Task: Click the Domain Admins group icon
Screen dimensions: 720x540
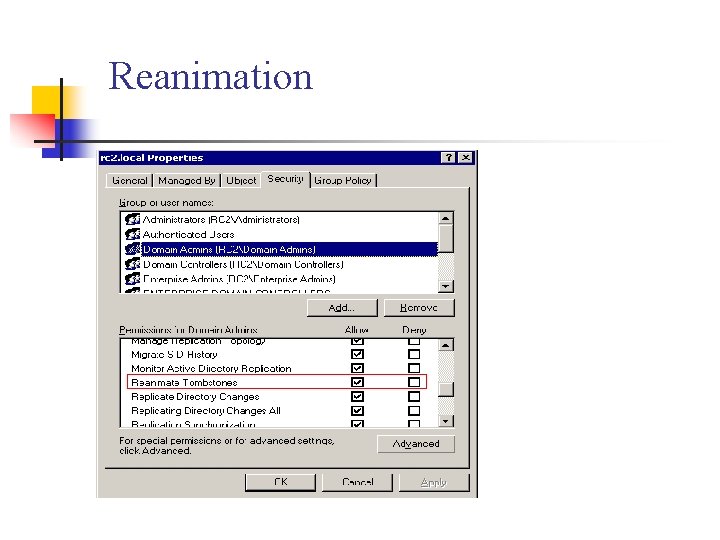Action: [x=132, y=249]
